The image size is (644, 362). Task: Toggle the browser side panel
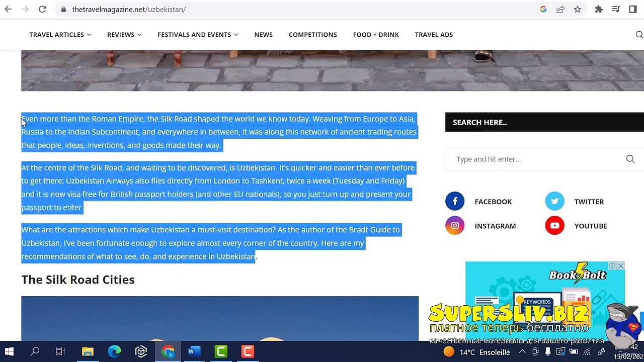pos(633,9)
